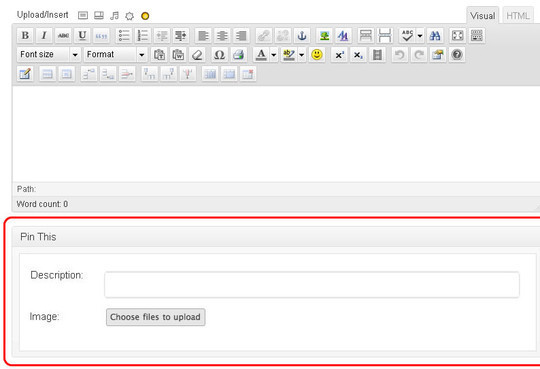Image resolution: width=540 pixels, height=369 pixels.
Task: Click Upload/Insert add image icon
Action: (83, 16)
